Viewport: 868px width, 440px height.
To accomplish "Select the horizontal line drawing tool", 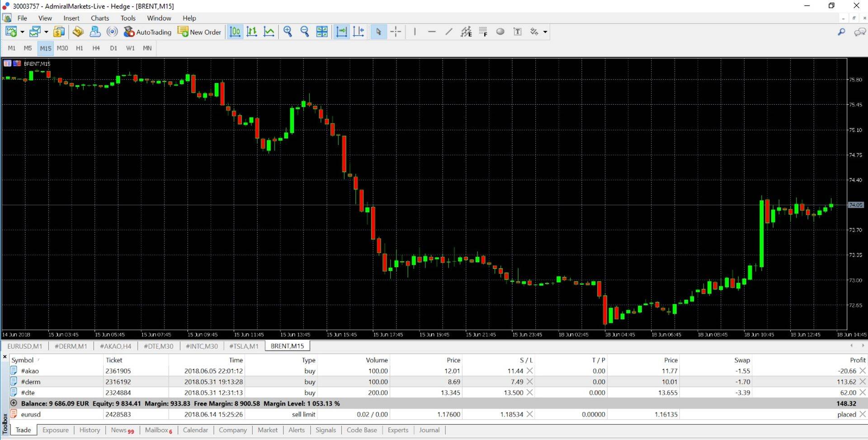I will [x=431, y=32].
